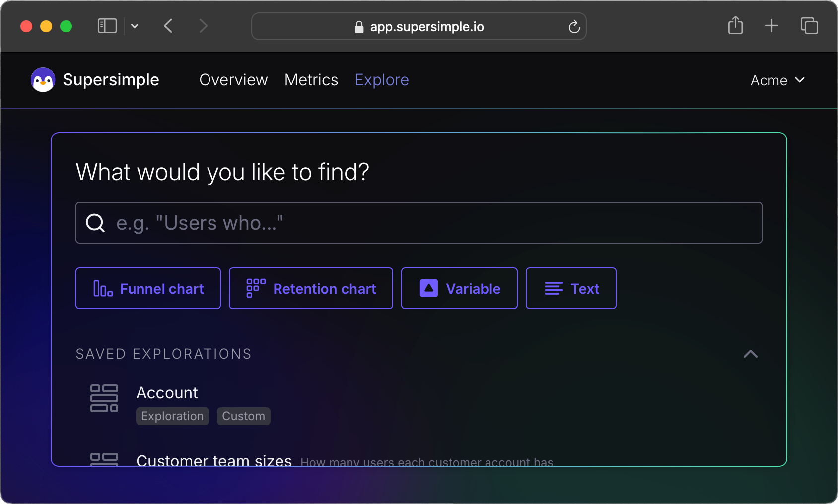Toggle the browser sidebar panel
The height and width of the screenshot is (504, 838).
point(107,26)
